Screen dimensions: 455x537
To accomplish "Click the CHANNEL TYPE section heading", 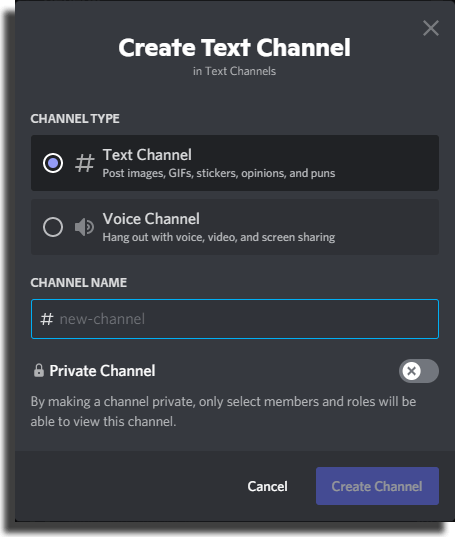I will (x=75, y=119).
